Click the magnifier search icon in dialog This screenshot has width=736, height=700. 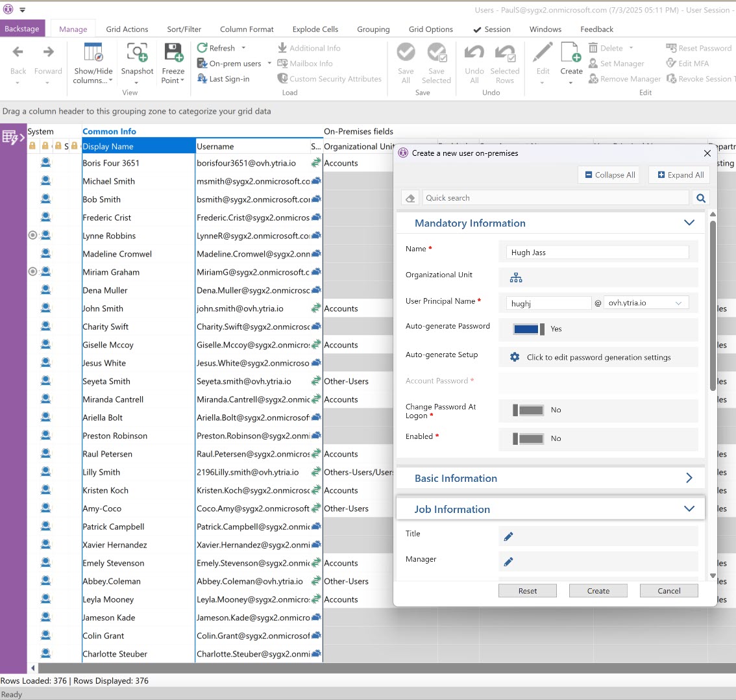(700, 199)
